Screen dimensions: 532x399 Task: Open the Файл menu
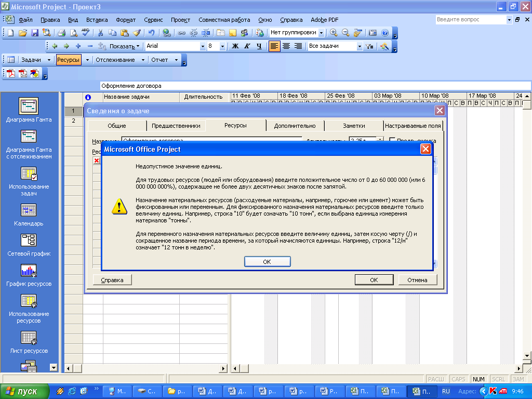[25, 20]
